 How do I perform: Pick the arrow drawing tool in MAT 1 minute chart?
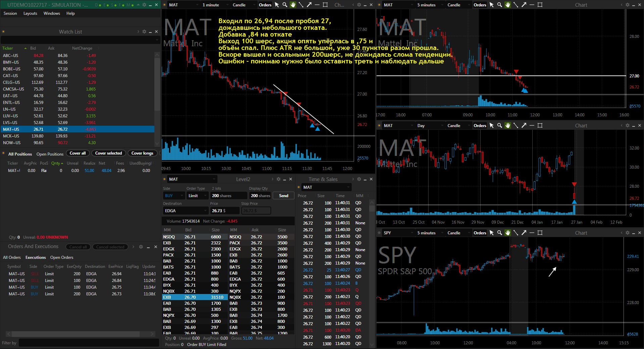tap(309, 5)
